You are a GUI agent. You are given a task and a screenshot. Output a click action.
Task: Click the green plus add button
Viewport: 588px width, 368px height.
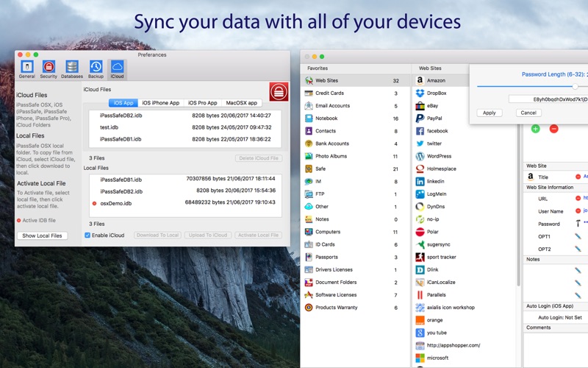[536, 129]
